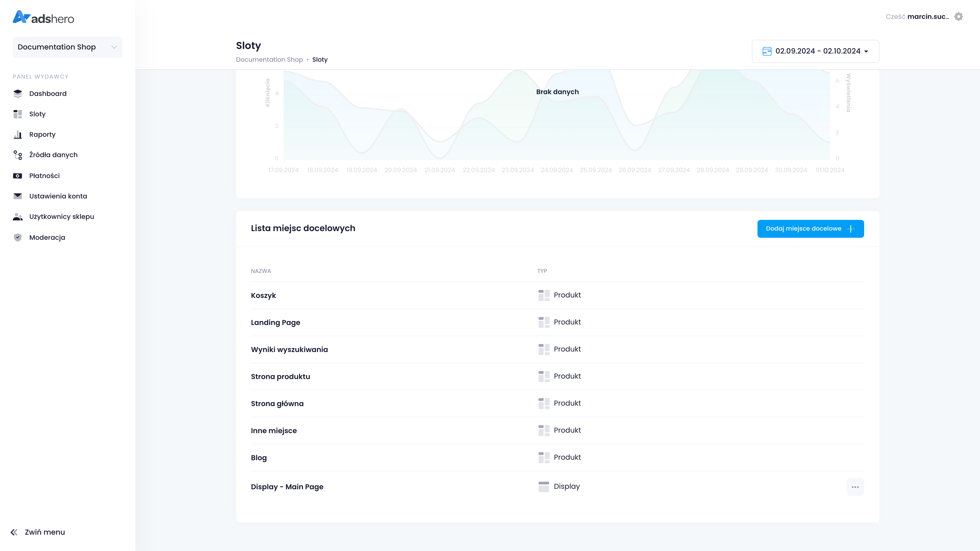Click the Źródła danych icon
The height and width of the screenshot is (551, 980).
(18, 155)
